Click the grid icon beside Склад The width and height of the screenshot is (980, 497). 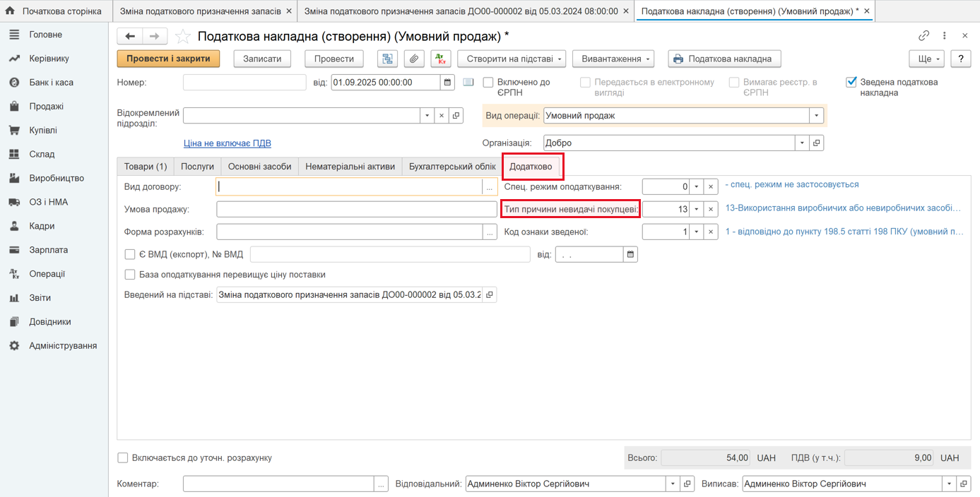14,155
